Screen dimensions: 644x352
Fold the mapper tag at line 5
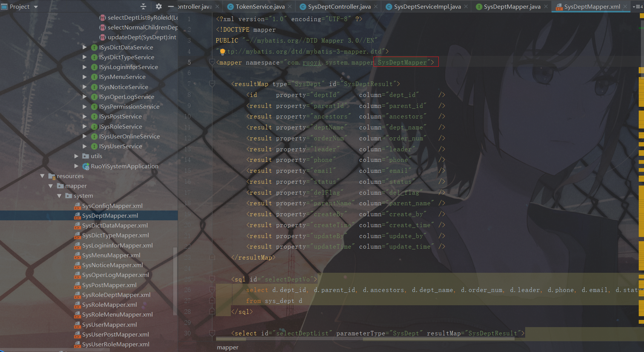click(212, 62)
